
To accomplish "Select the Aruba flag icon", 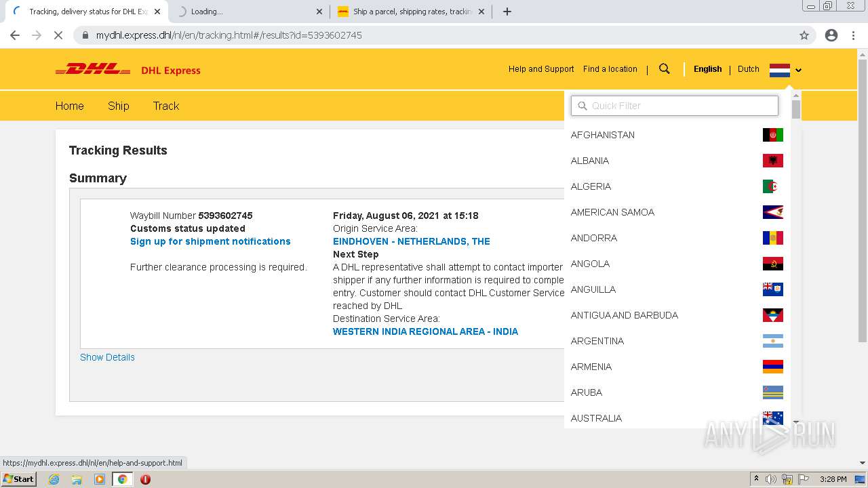I will click(773, 392).
